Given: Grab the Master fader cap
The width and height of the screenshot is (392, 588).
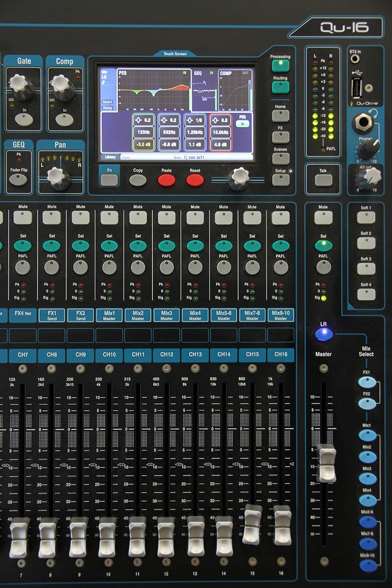Looking at the screenshot, I should tap(326, 463).
